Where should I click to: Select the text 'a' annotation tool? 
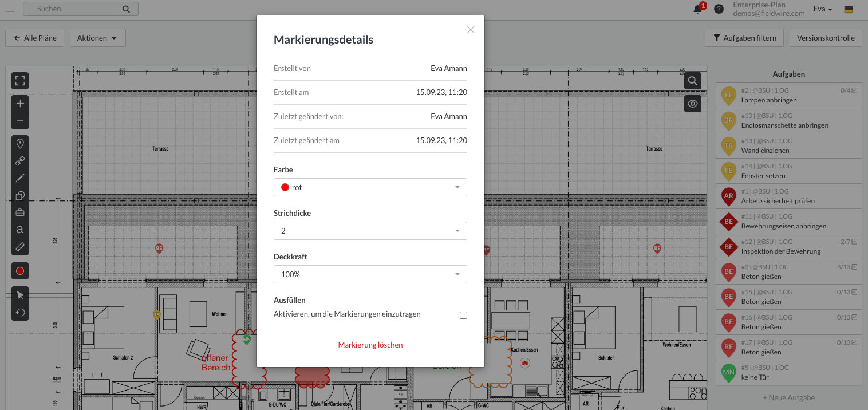20,230
